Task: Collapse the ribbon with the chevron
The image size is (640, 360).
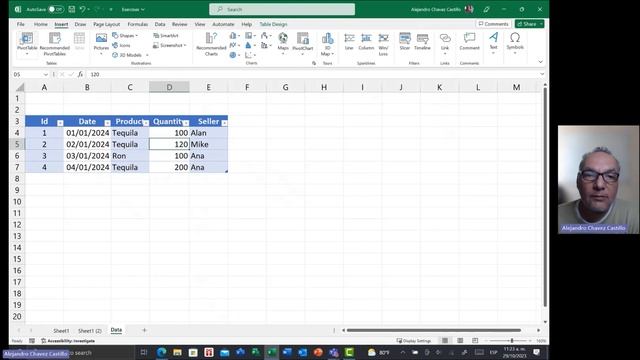Action: pos(540,62)
